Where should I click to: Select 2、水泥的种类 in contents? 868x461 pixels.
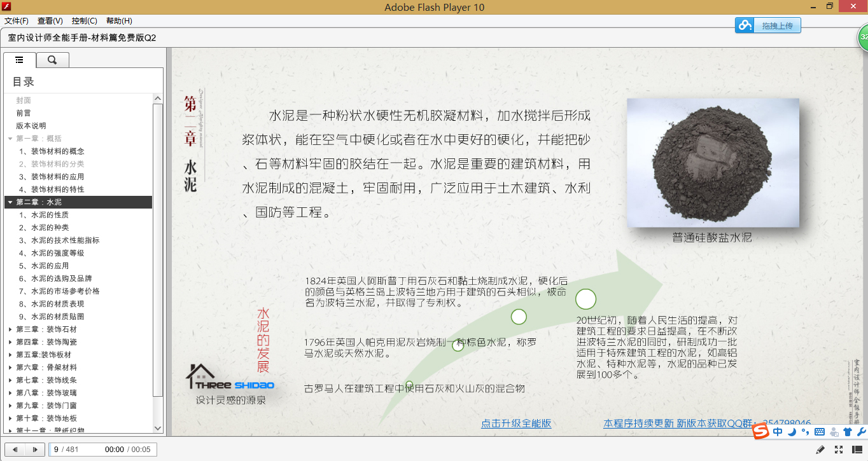tap(44, 228)
